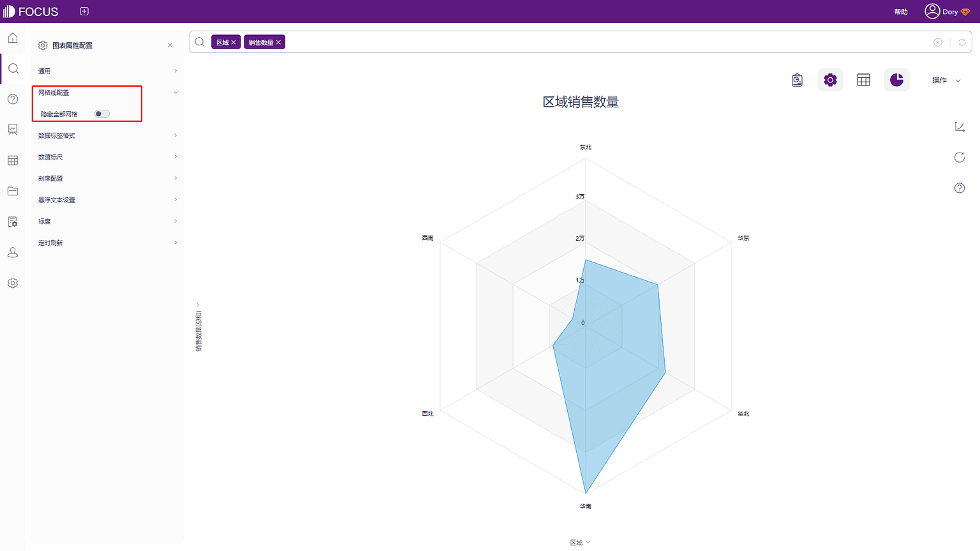This screenshot has width=980, height=551.
Task: Switch to table view icon
Action: [863, 80]
